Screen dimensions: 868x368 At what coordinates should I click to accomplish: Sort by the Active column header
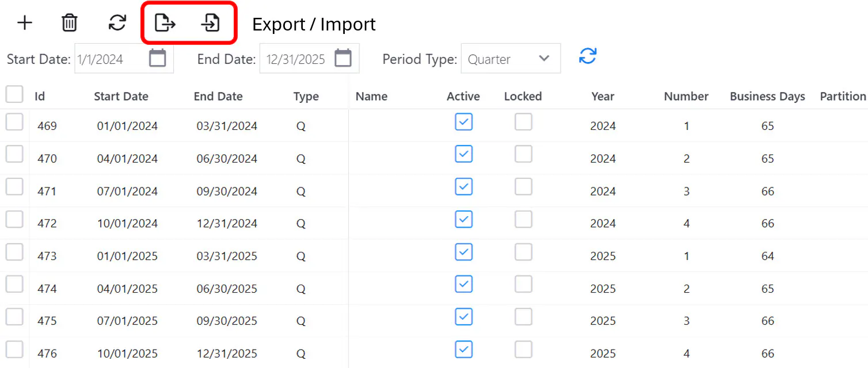tap(463, 97)
